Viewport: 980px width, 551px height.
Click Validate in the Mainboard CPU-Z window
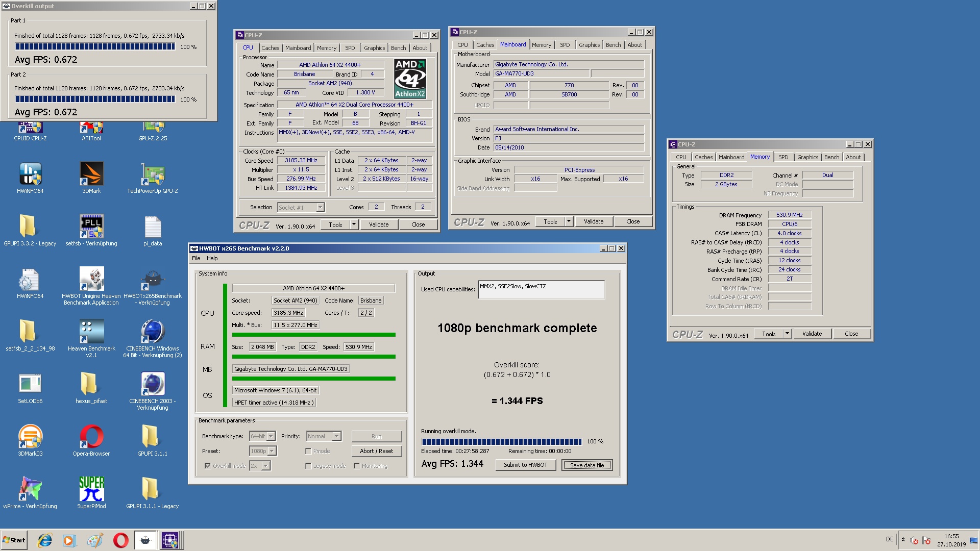click(594, 221)
